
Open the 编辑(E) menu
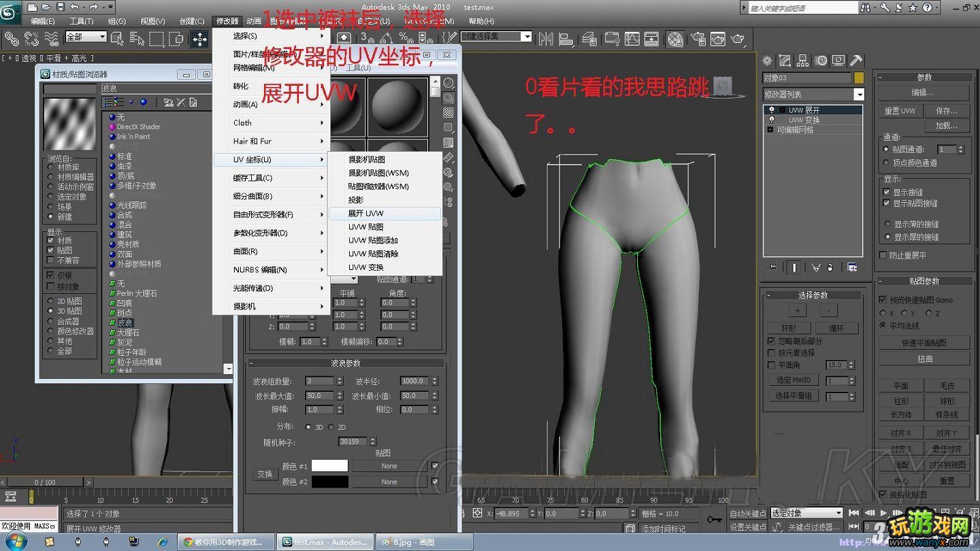coord(42,21)
